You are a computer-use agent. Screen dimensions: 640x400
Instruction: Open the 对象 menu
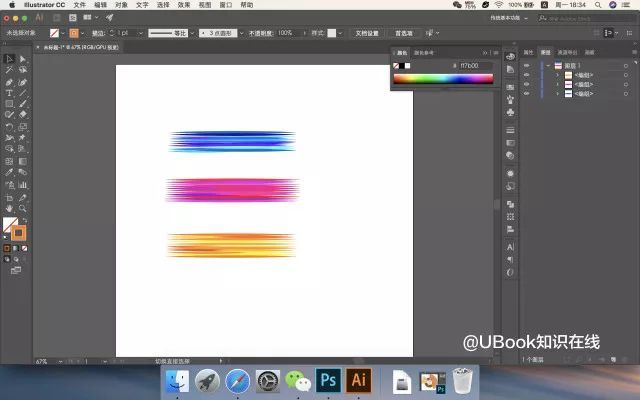click(121, 5)
